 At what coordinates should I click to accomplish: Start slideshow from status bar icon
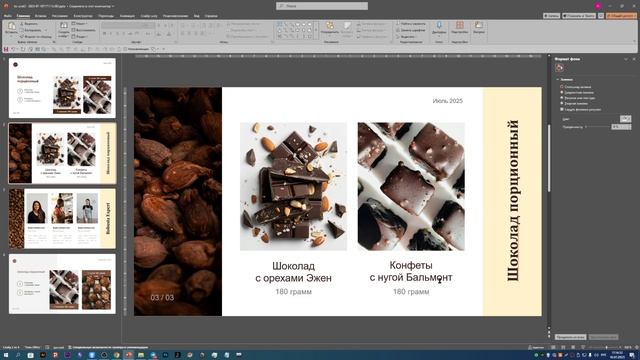click(x=583, y=347)
